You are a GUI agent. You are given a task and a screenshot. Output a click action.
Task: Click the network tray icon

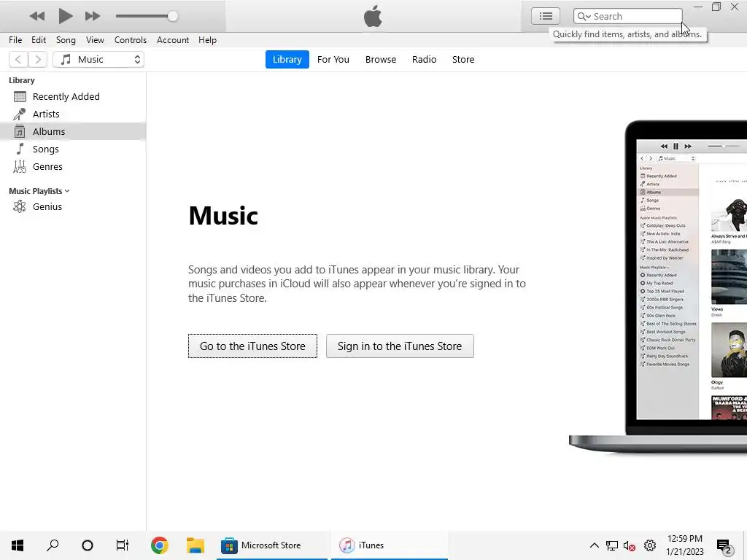[612, 545]
